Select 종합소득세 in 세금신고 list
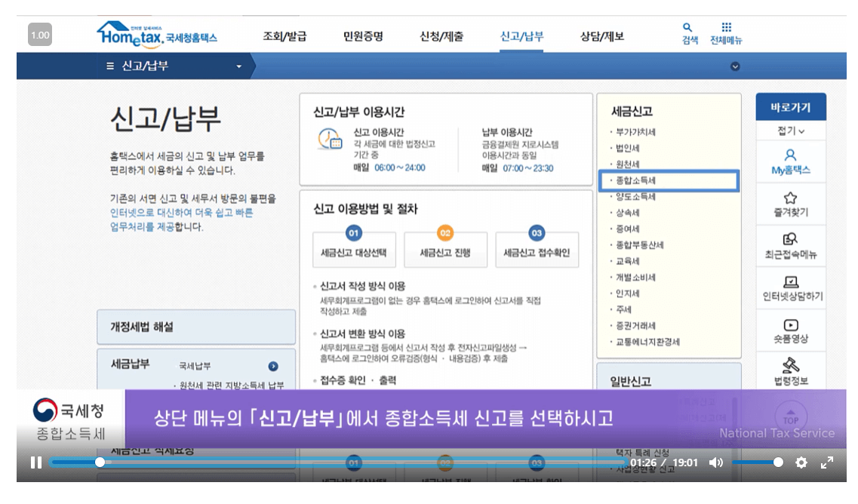The width and height of the screenshot is (858, 504). pos(635,180)
